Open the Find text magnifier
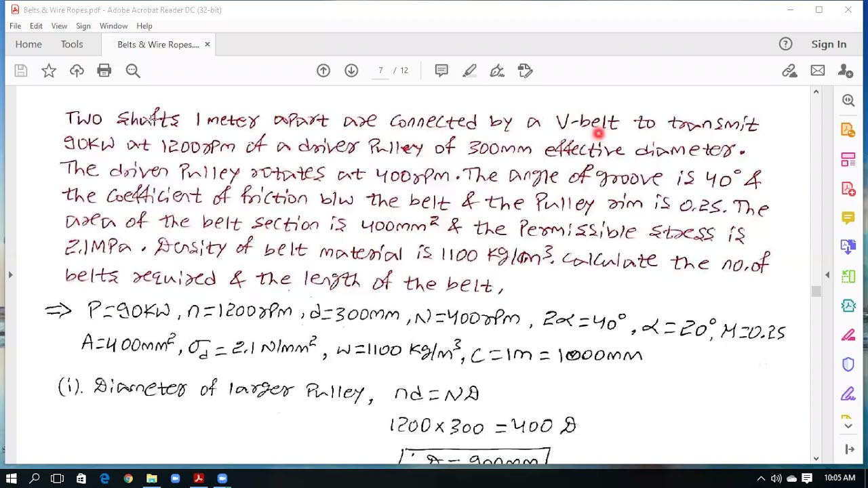 [133, 70]
